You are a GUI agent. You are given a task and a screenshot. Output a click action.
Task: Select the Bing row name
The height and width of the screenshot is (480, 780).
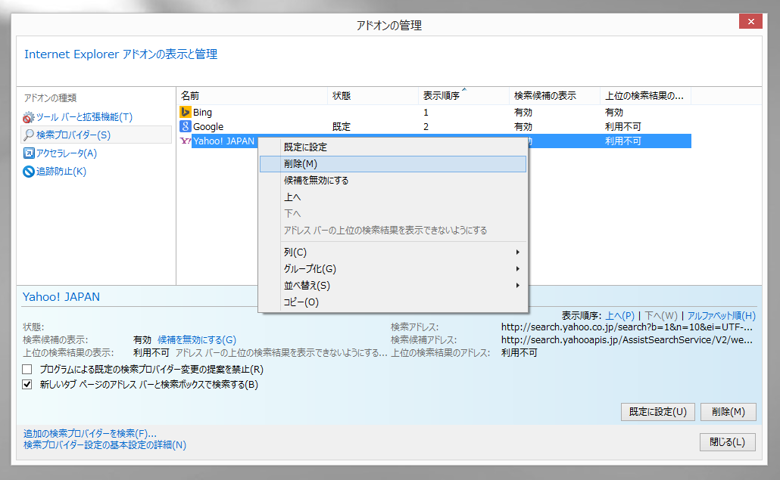202,112
